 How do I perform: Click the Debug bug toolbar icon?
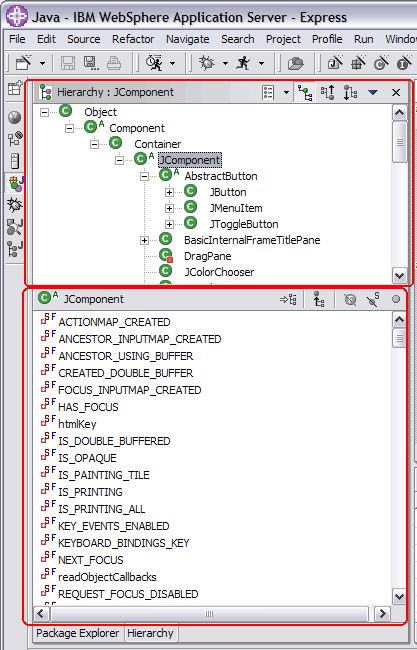pyautogui.click(x=207, y=63)
